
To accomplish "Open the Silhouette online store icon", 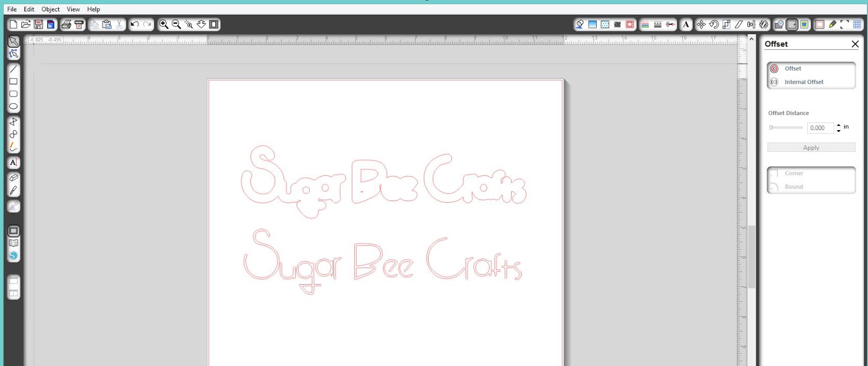I will tap(14, 256).
